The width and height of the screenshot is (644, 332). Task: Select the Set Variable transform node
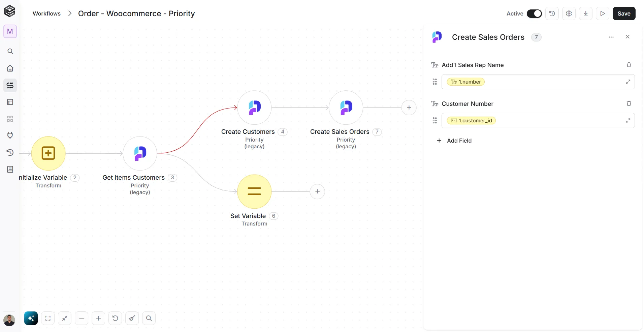tap(254, 191)
